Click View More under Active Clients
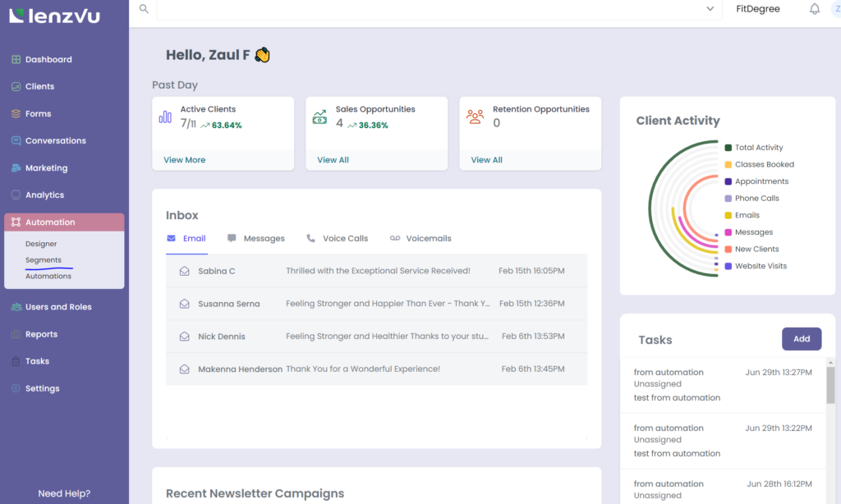 tap(185, 160)
